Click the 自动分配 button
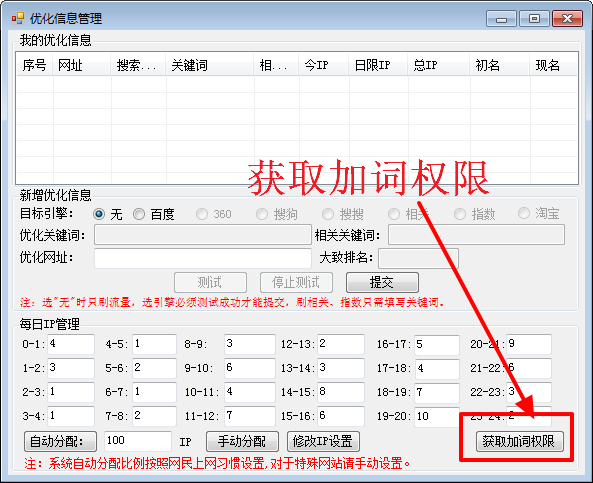The width and height of the screenshot is (593, 483). tap(61, 441)
